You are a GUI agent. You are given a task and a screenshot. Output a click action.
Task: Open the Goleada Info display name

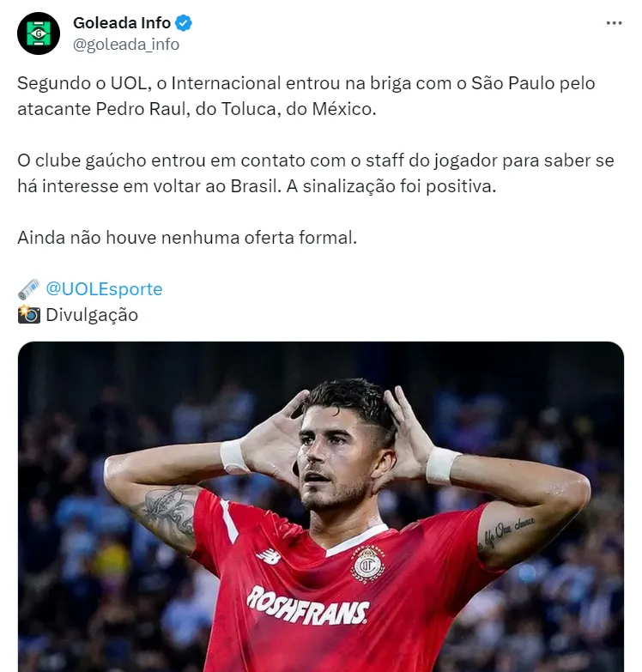122,22
